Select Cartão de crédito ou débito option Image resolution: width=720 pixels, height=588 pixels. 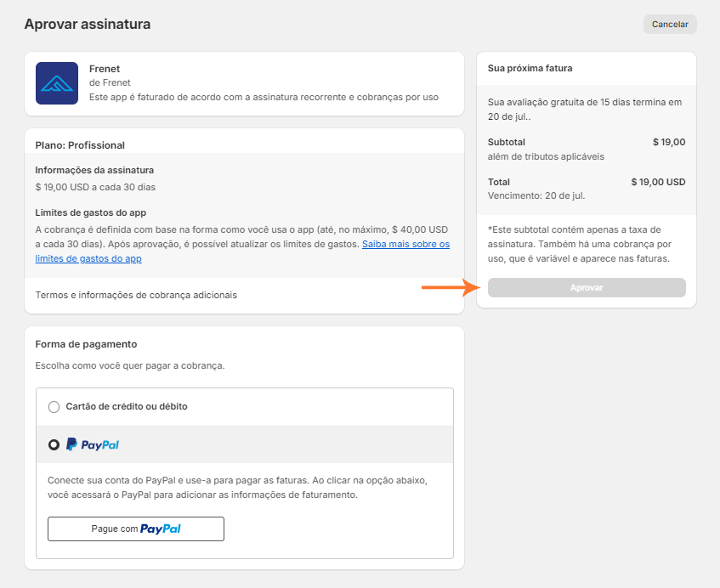click(x=54, y=407)
